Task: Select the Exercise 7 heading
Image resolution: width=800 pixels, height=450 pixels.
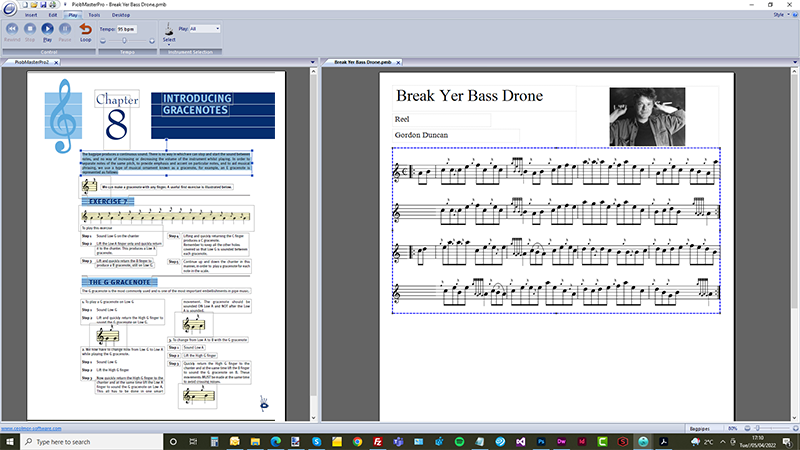Action: (108, 202)
